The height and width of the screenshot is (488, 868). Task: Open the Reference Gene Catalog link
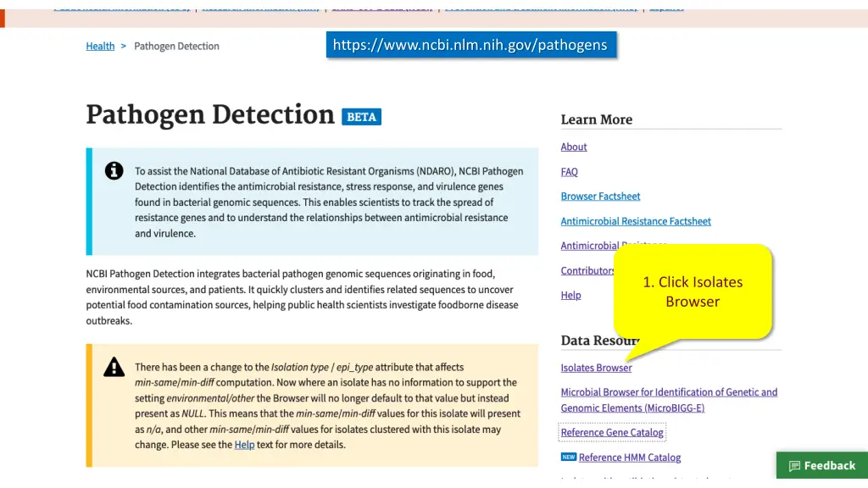click(x=612, y=432)
